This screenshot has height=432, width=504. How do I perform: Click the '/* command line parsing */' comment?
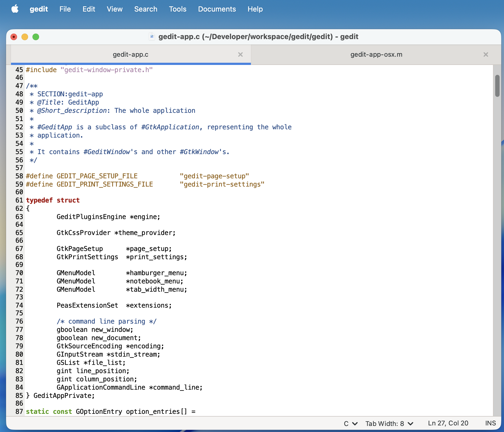click(106, 321)
